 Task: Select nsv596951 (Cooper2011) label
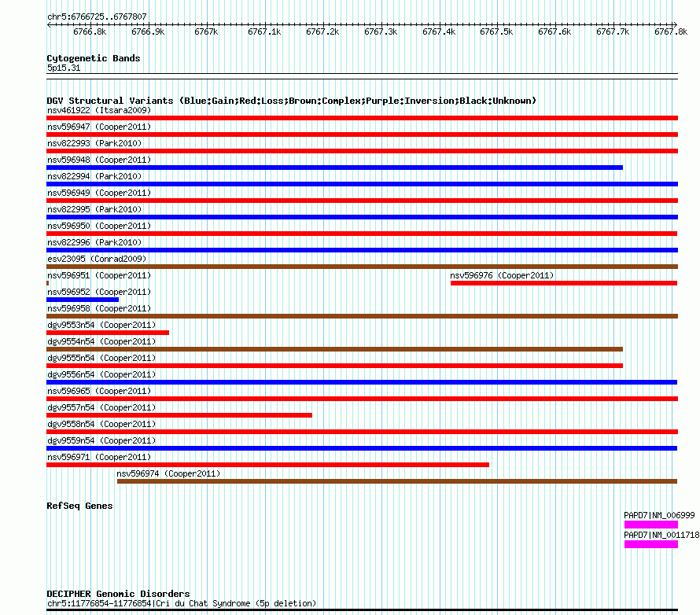click(x=99, y=275)
